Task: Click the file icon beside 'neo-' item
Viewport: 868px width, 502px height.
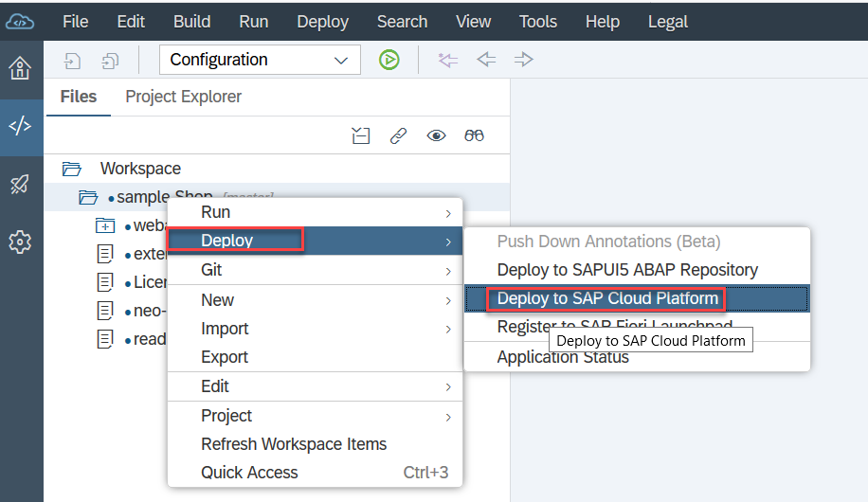Action: point(105,311)
